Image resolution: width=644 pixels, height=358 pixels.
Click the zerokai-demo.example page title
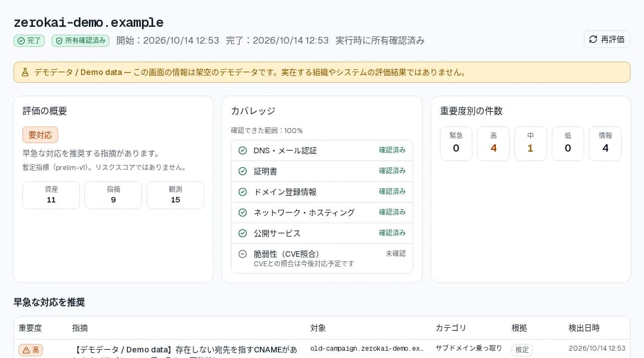pos(88,22)
